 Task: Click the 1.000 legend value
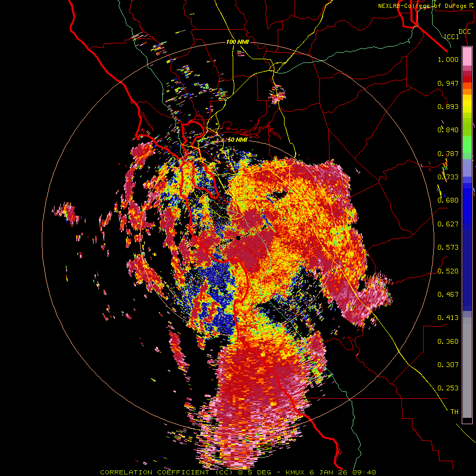point(448,59)
